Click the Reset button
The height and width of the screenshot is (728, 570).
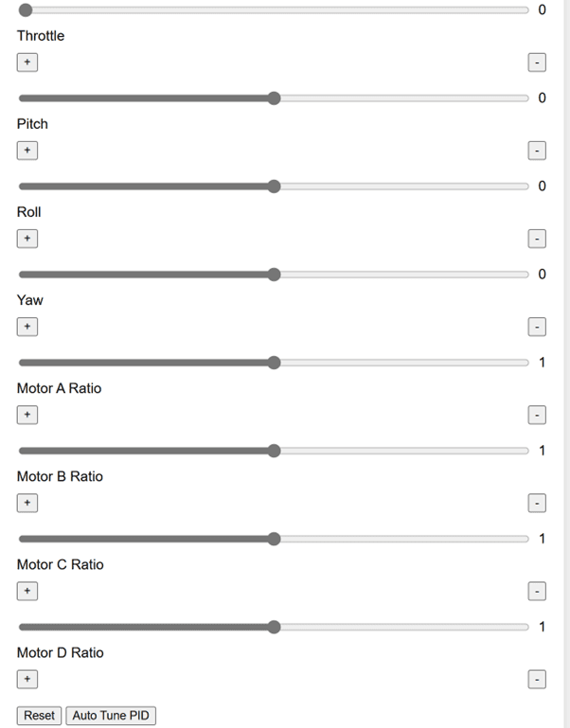[39, 716]
